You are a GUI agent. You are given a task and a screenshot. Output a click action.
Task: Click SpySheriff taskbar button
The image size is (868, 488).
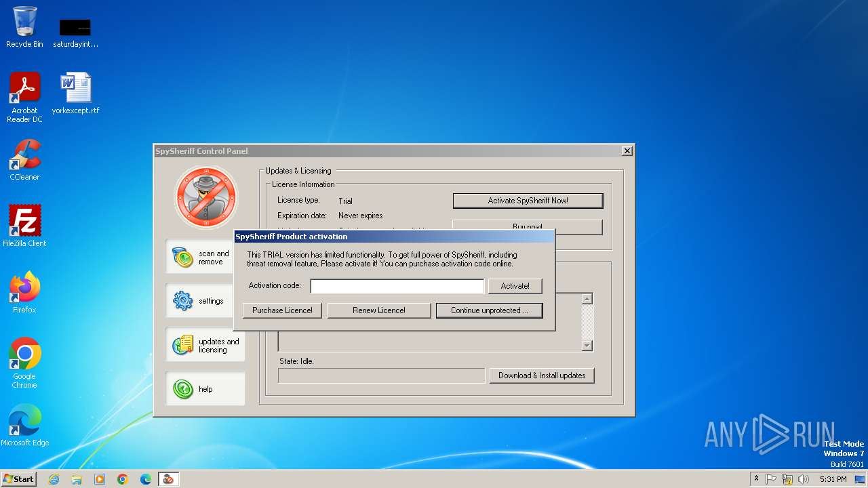[168, 479]
